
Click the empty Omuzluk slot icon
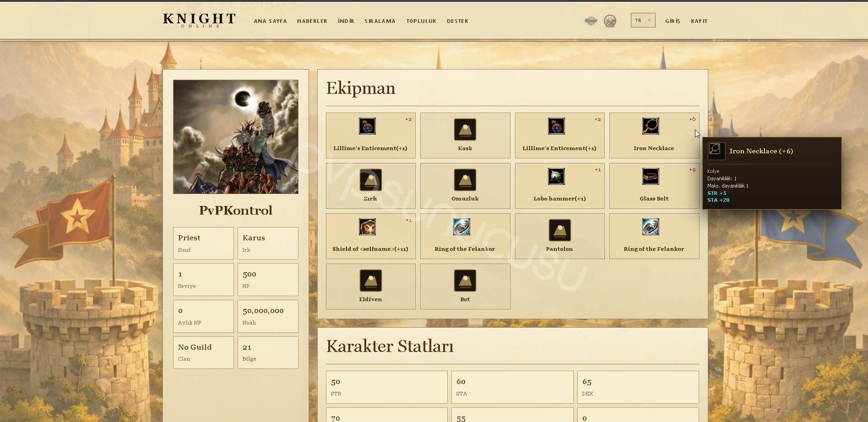pyautogui.click(x=465, y=180)
